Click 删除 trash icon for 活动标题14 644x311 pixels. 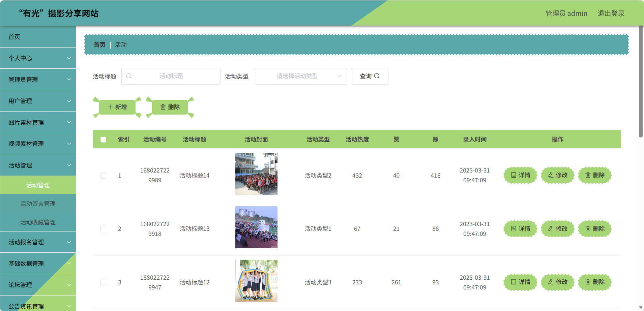coord(588,175)
